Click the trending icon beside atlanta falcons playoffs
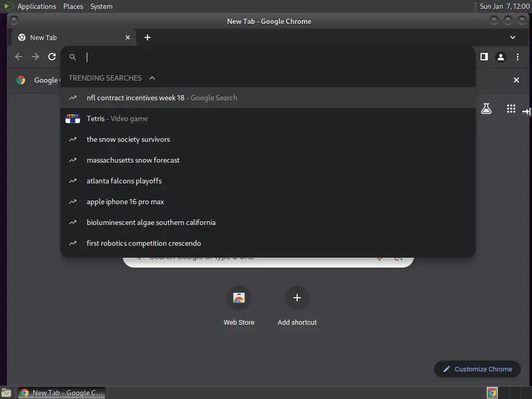 coord(73,181)
